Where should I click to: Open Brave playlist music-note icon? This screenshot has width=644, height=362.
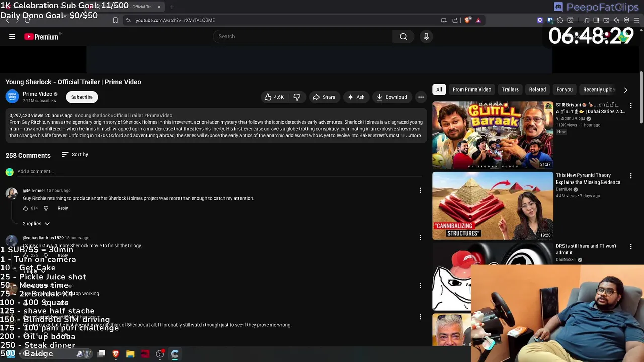pos(586,20)
